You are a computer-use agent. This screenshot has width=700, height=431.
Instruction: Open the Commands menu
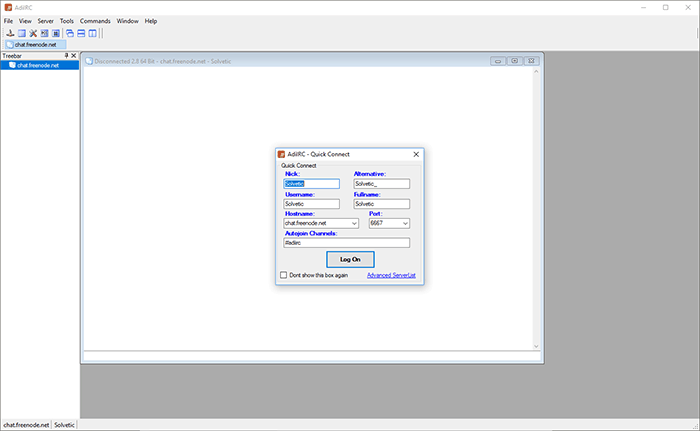[95, 21]
